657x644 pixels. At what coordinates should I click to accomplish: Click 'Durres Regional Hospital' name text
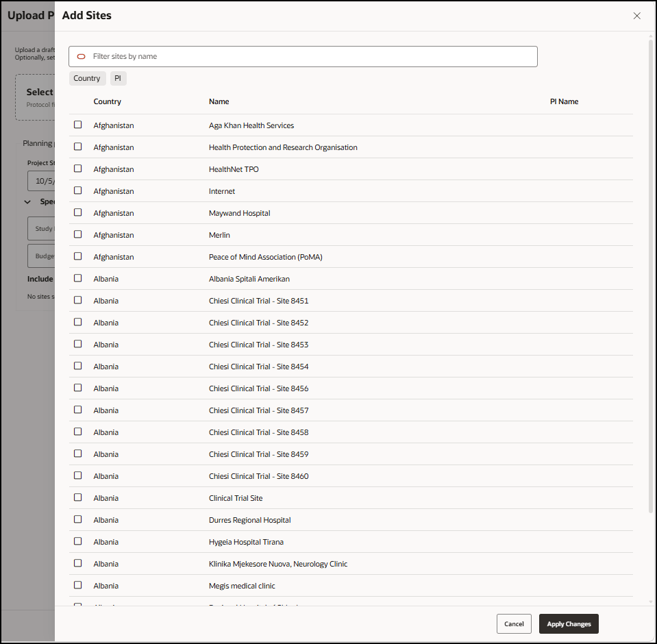pyautogui.click(x=250, y=520)
